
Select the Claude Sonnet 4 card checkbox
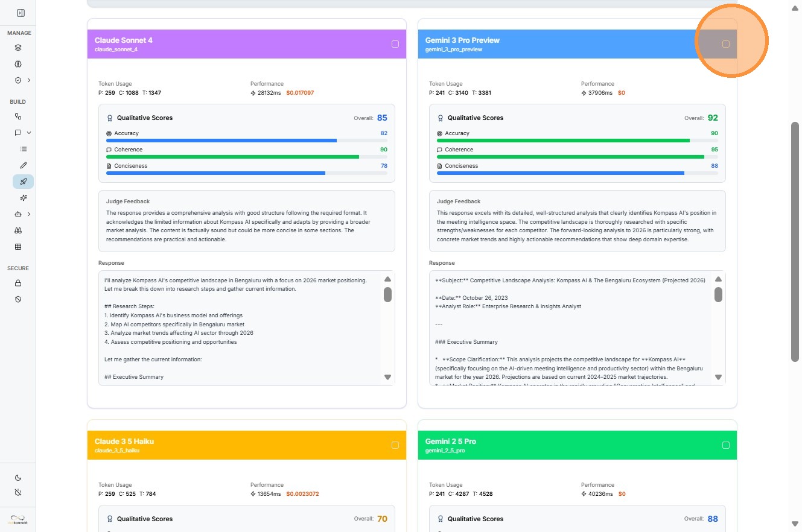tap(395, 44)
